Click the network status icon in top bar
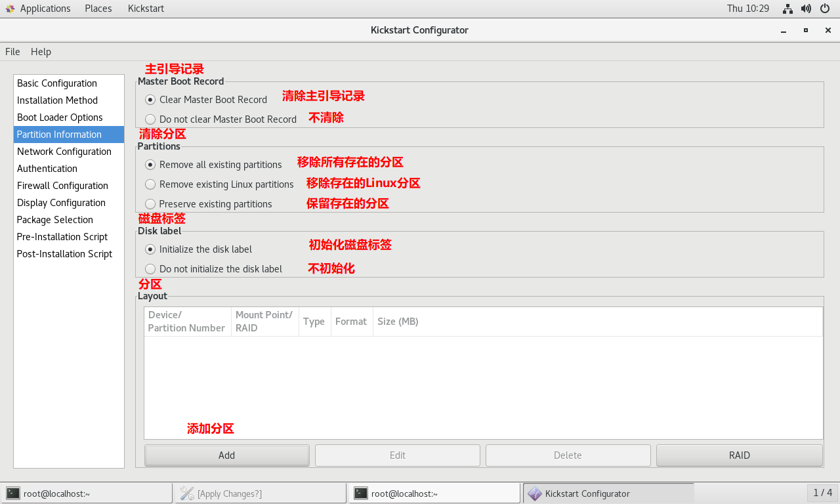 tap(787, 9)
